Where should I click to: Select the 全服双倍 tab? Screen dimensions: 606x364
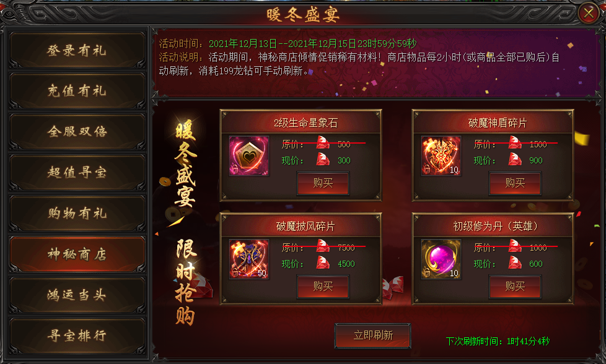(77, 132)
